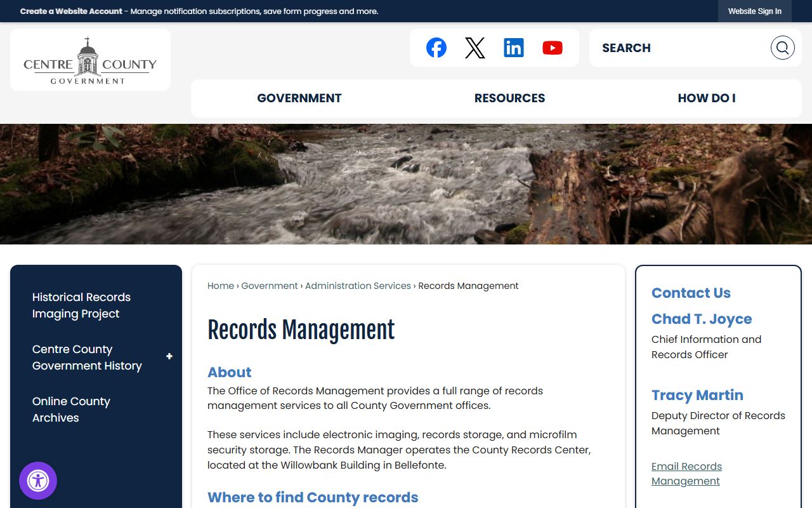
Task: Click the About heading
Action: (230, 372)
